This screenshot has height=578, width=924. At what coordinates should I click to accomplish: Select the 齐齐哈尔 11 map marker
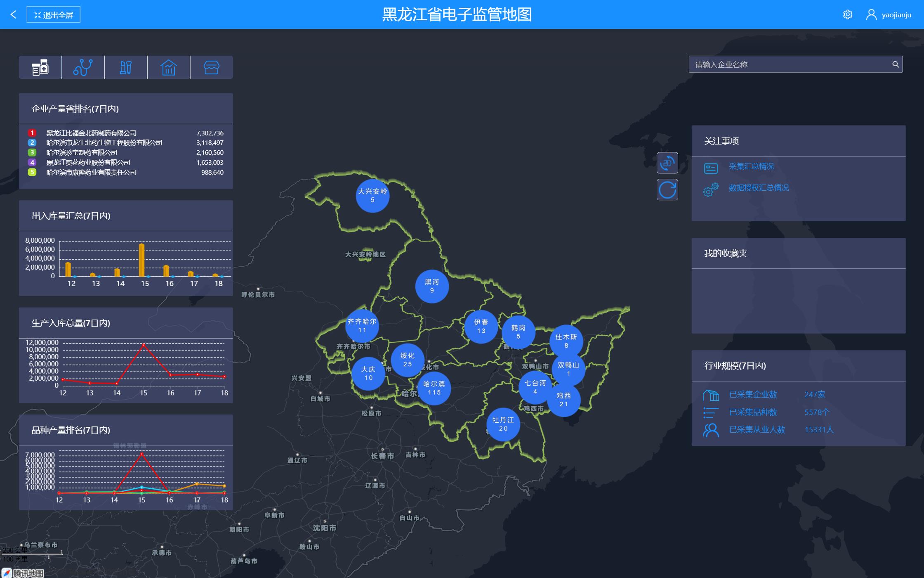362,326
